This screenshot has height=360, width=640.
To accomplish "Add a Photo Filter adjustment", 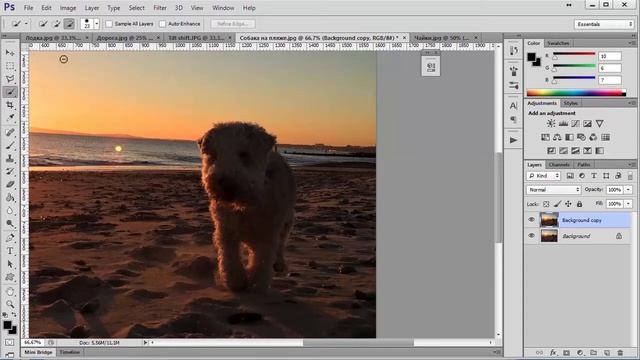I will [581, 137].
